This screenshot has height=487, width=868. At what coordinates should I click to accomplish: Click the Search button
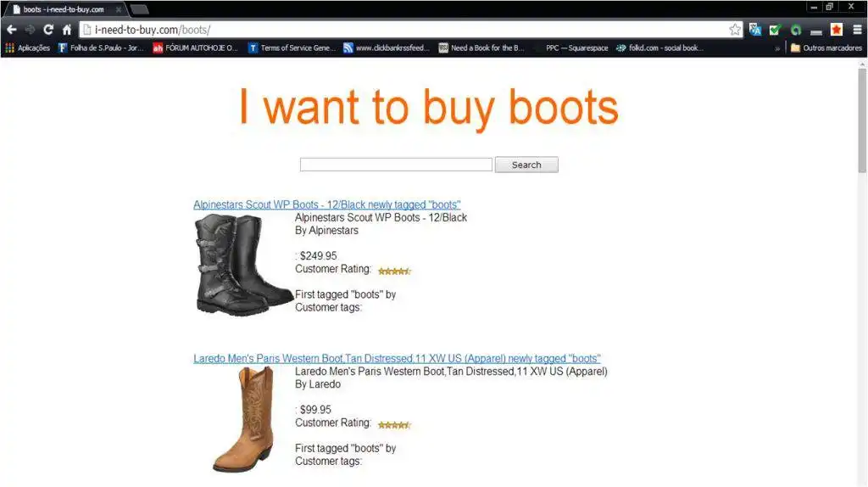[526, 165]
